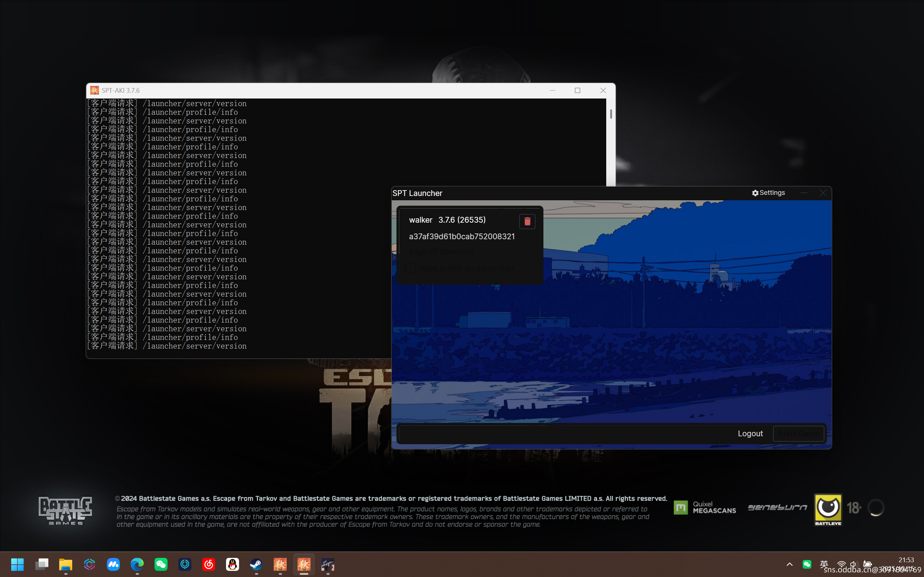Open WeChat from the taskbar

(x=161, y=564)
